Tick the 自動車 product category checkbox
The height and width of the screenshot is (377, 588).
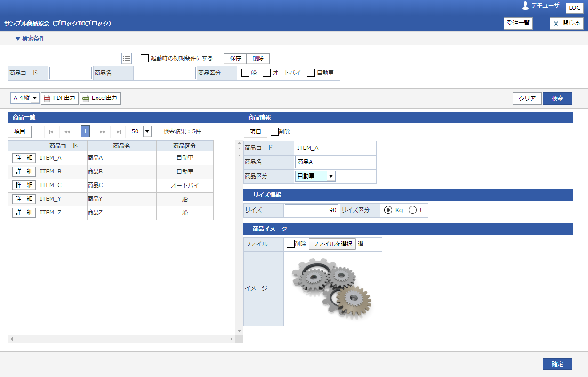[x=311, y=73]
